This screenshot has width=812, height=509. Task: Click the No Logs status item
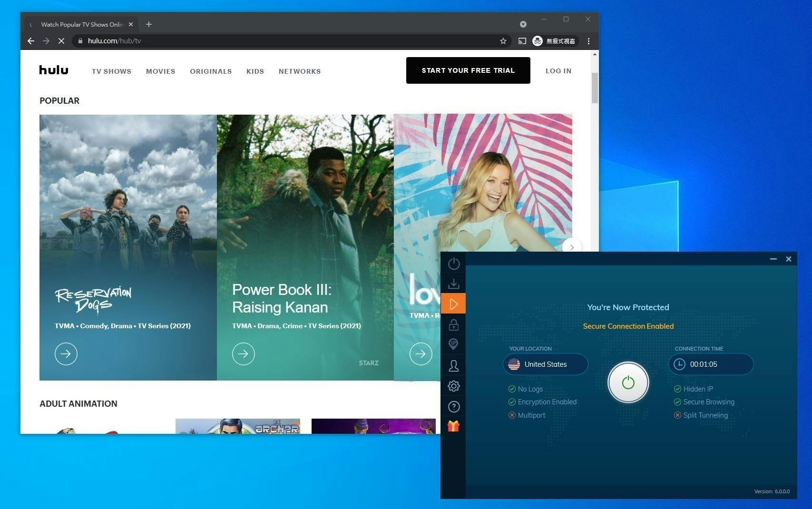tap(526, 389)
